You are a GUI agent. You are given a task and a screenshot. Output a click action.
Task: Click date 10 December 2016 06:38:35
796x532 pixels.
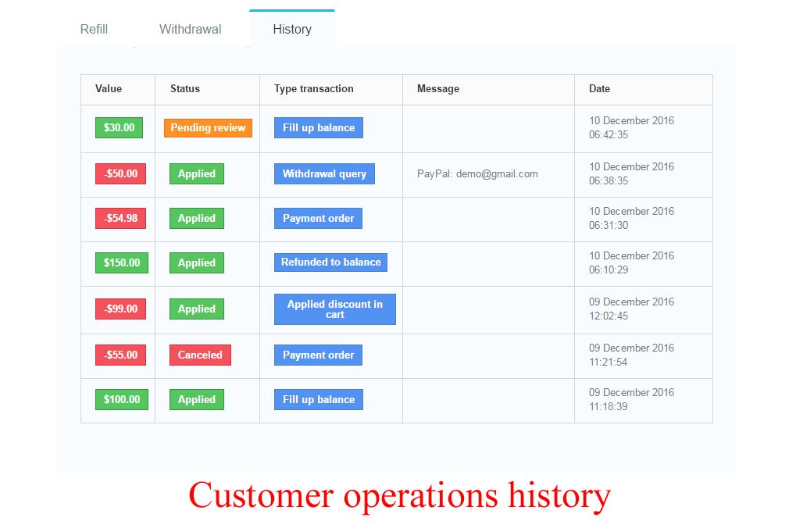tap(631, 173)
